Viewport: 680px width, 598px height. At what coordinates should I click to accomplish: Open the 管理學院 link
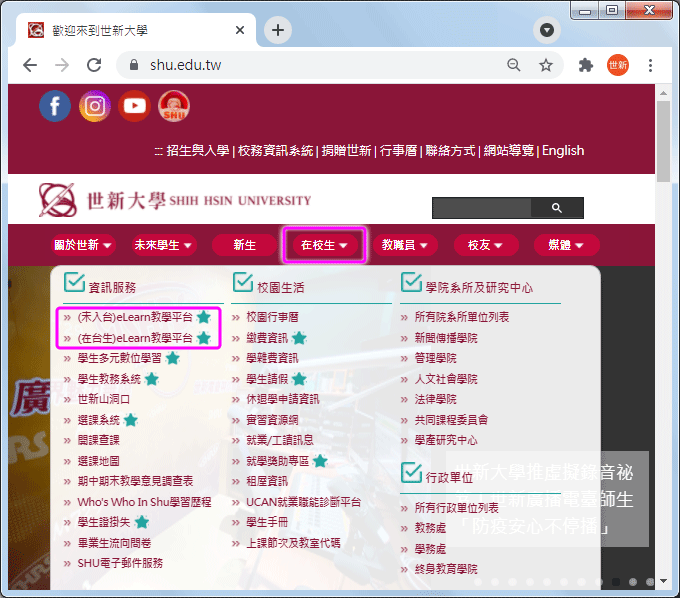click(435, 359)
